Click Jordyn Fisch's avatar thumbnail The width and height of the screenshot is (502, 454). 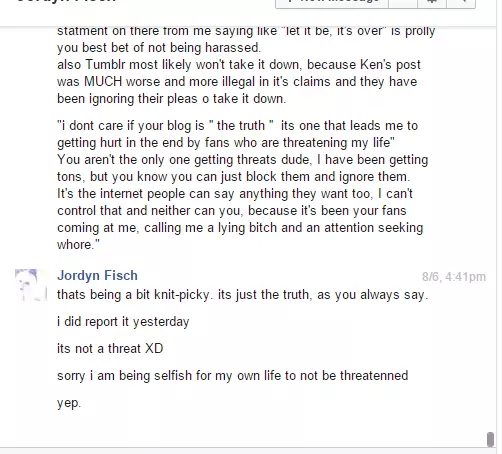tap(31, 285)
